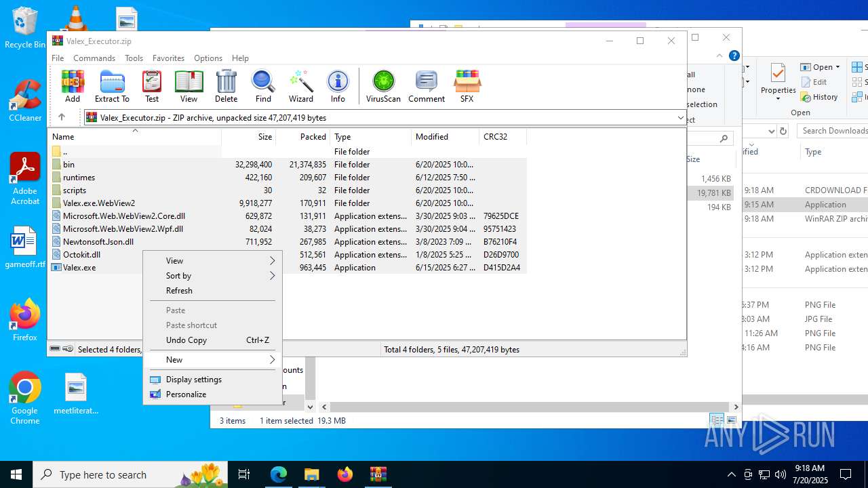Open Explorer help question mark icon

coord(734,56)
